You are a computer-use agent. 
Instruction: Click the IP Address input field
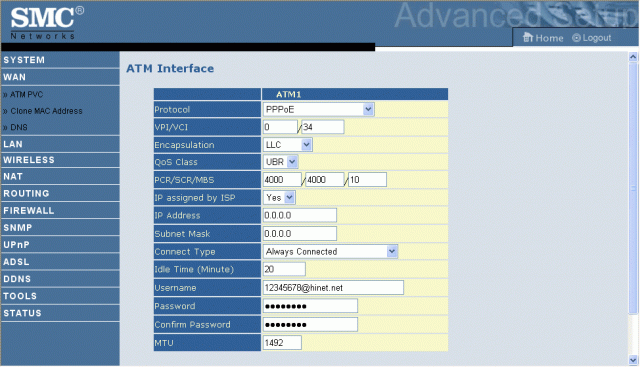(x=300, y=215)
